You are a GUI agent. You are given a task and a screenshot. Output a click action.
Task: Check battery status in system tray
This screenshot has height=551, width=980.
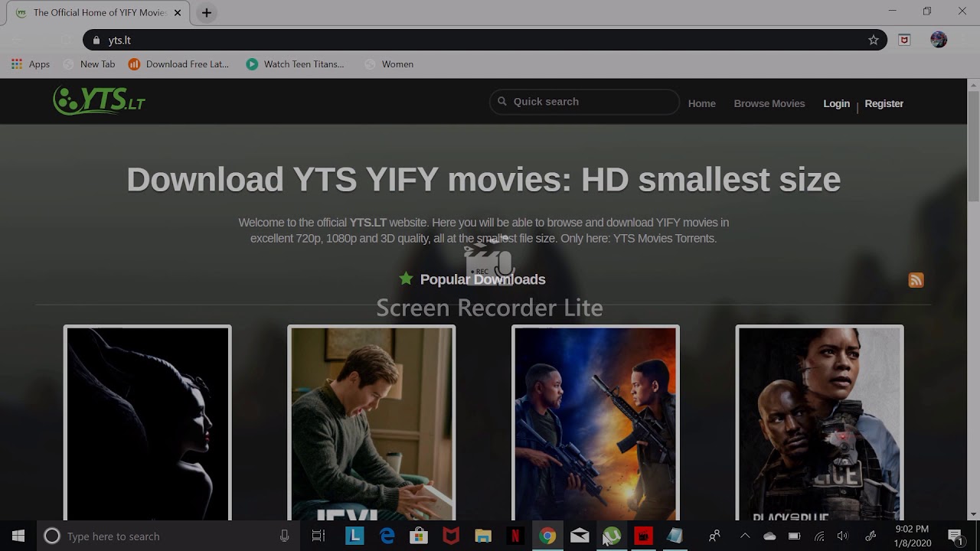[794, 536]
